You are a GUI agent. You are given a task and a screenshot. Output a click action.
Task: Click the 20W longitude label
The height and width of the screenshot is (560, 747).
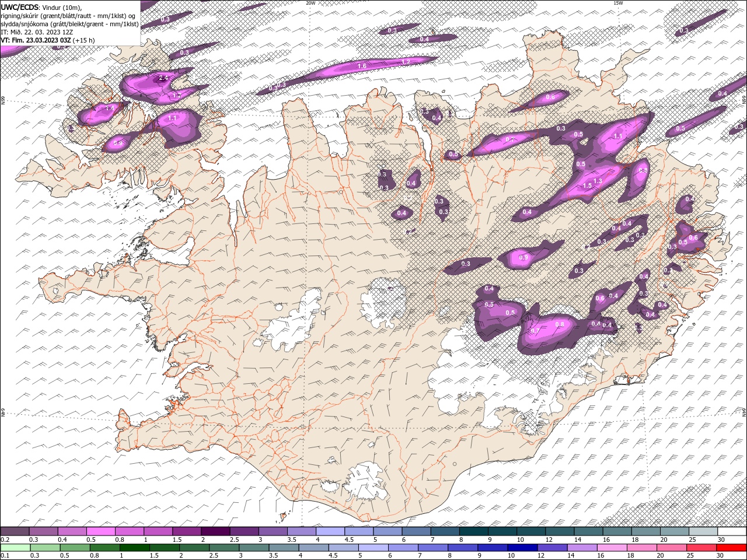coord(310,3)
